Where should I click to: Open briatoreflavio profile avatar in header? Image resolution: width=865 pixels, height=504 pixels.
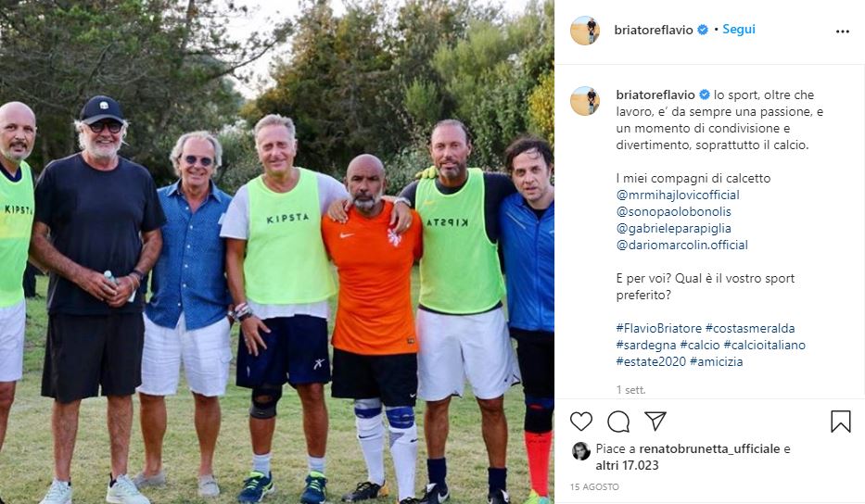coord(585,31)
